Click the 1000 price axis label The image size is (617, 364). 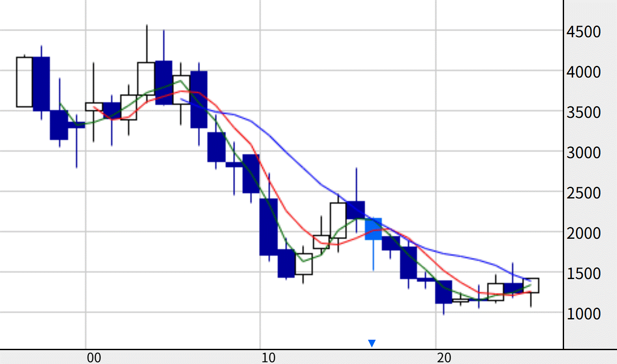tap(584, 314)
